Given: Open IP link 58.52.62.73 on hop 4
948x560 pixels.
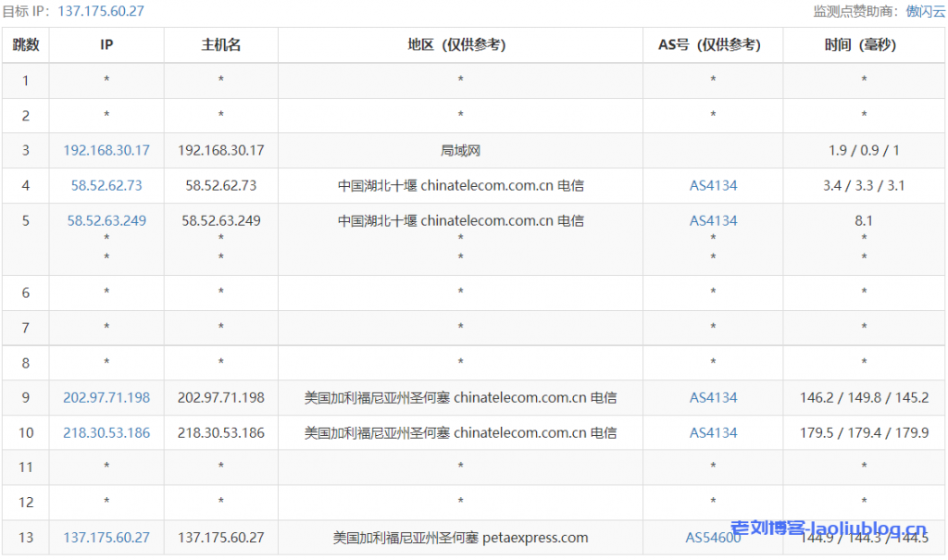Looking at the screenshot, I should click(x=106, y=185).
